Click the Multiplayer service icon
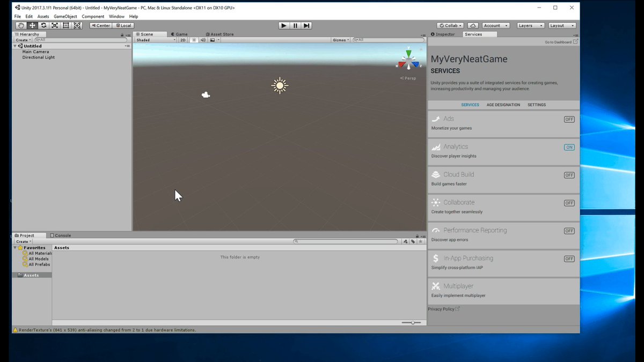Screen dimensions: 644x362 436,286
